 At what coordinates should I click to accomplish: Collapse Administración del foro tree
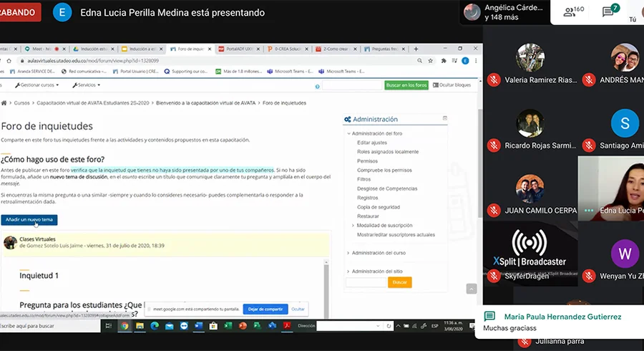348,133
